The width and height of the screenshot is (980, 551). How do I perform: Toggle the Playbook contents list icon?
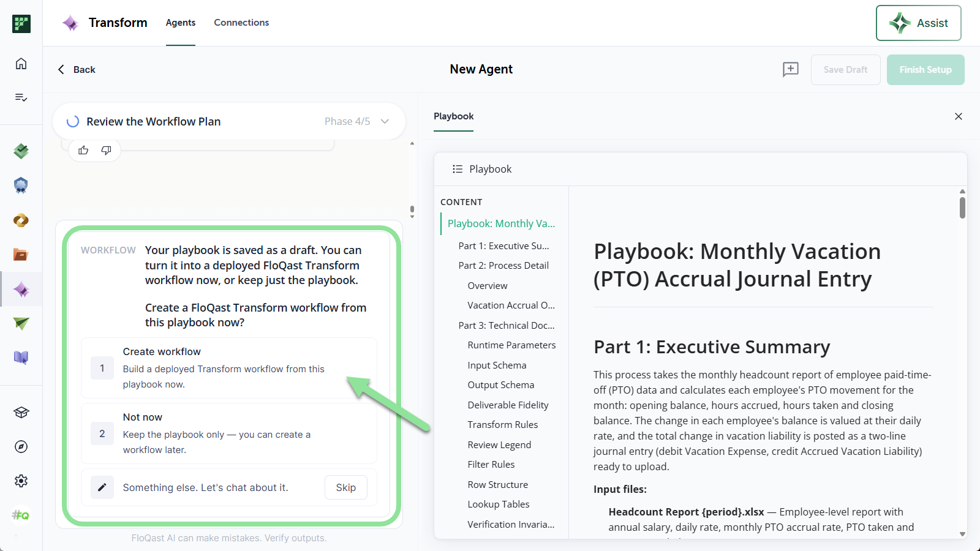coord(457,169)
